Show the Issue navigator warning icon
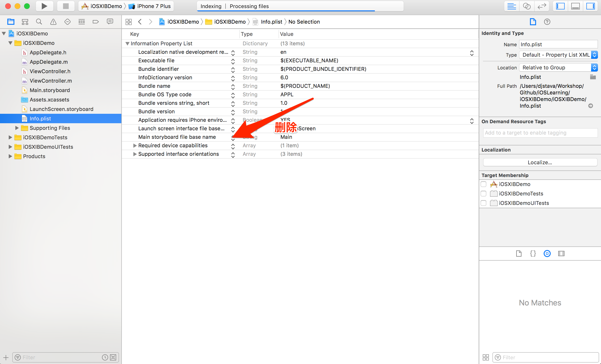This screenshot has height=364, width=601. click(53, 22)
